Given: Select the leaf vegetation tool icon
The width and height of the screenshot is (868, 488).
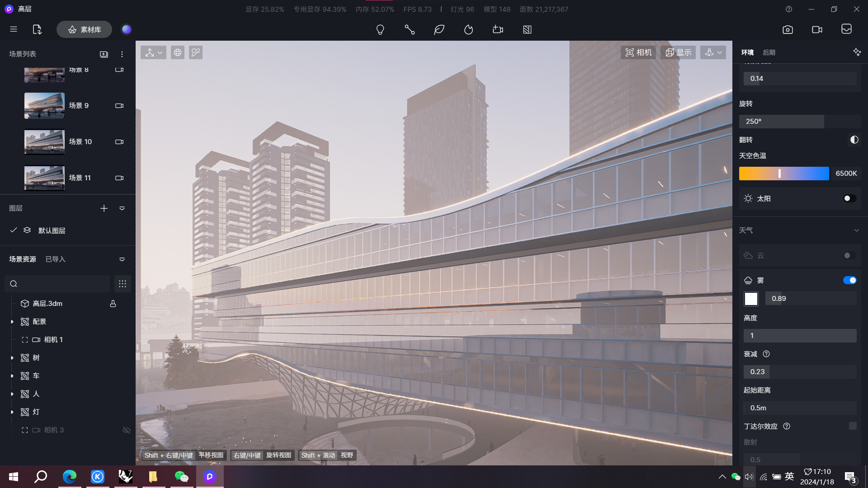Looking at the screenshot, I should (439, 30).
